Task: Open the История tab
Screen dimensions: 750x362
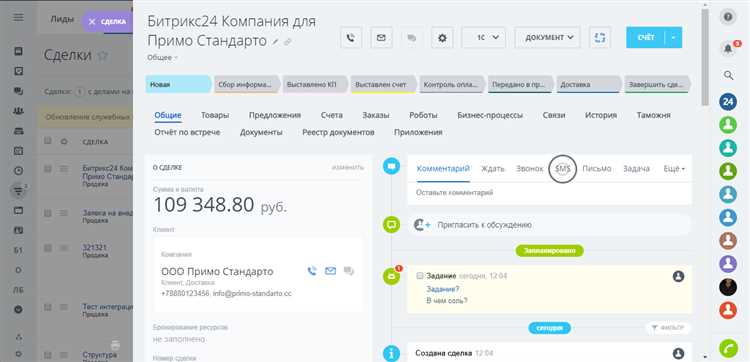Action: (x=601, y=115)
